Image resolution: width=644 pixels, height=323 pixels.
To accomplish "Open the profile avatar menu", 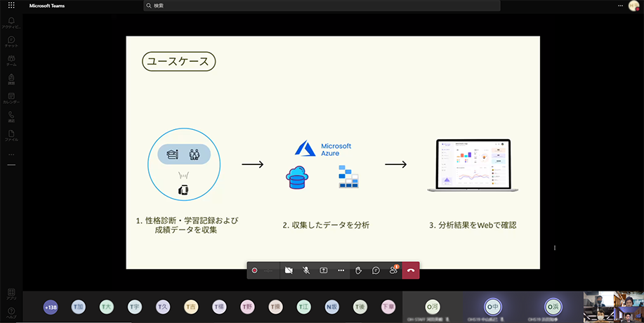I will (633, 6).
